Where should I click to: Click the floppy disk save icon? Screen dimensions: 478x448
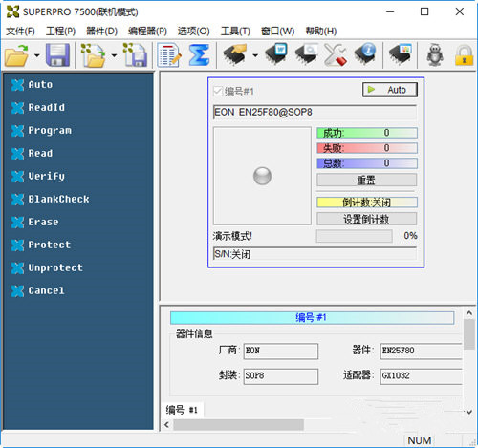(57, 55)
